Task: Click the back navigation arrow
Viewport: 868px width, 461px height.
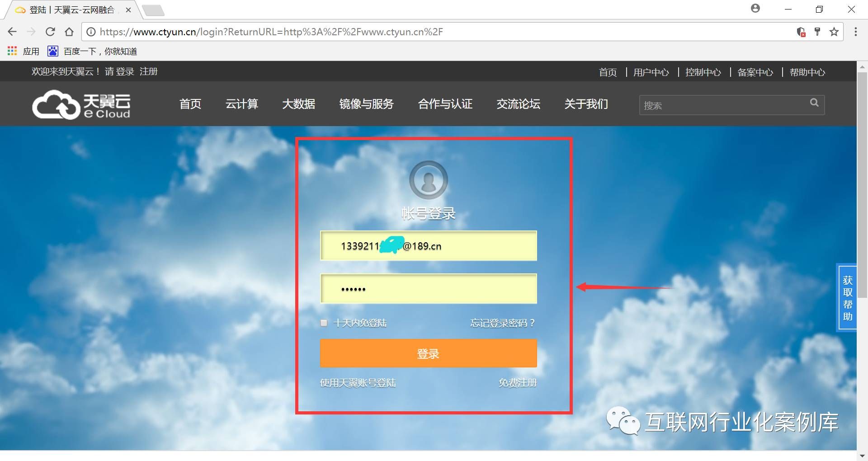Action: (12, 32)
